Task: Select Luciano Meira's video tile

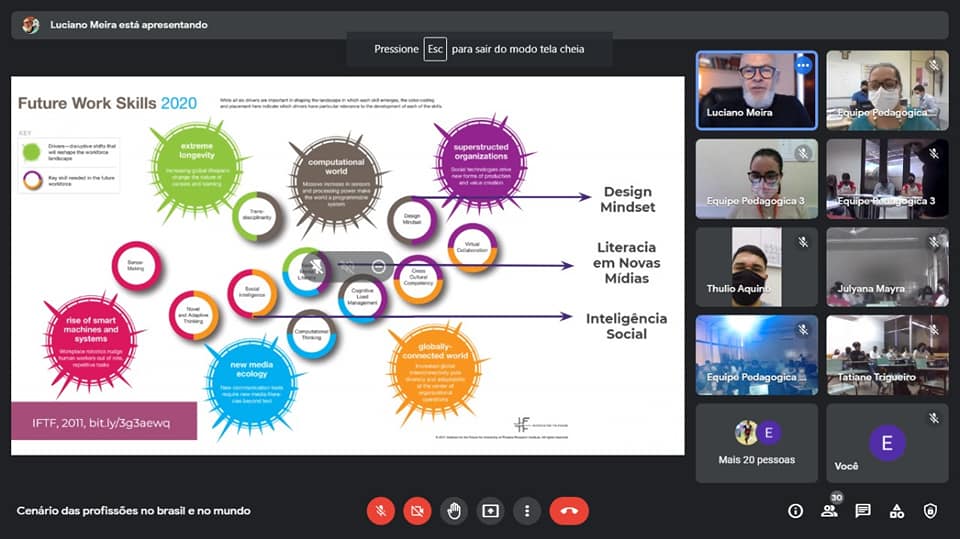Action: coord(757,91)
